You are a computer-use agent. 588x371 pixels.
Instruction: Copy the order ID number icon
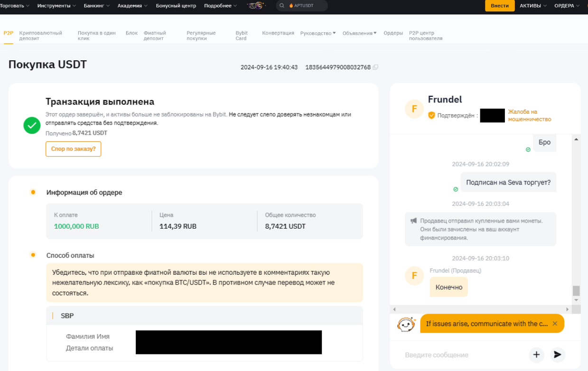[x=375, y=67]
